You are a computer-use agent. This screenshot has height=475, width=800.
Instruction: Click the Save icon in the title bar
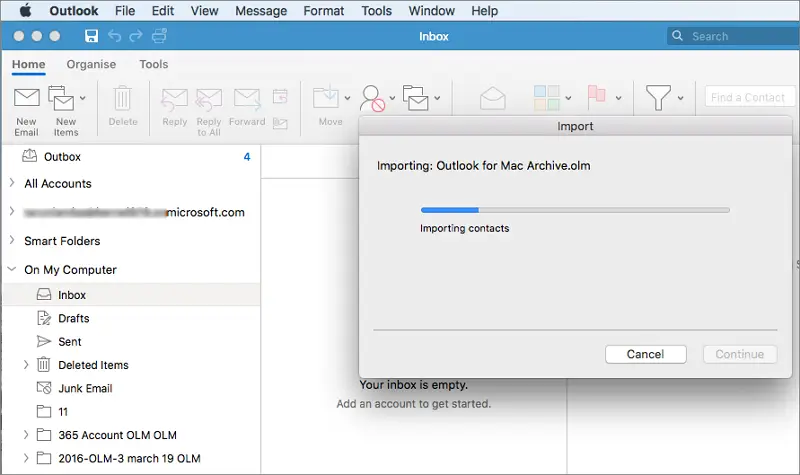[91, 36]
